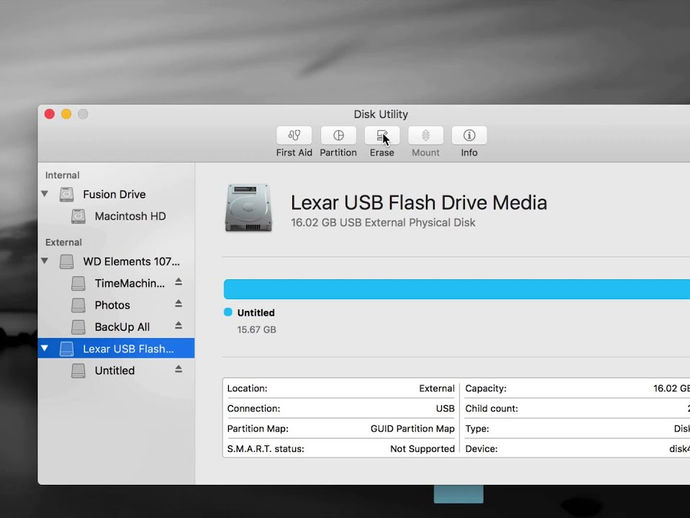This screenshot has width=690, height=518.
Task: Click the Photos volume icon
Action: click(78, 305)
